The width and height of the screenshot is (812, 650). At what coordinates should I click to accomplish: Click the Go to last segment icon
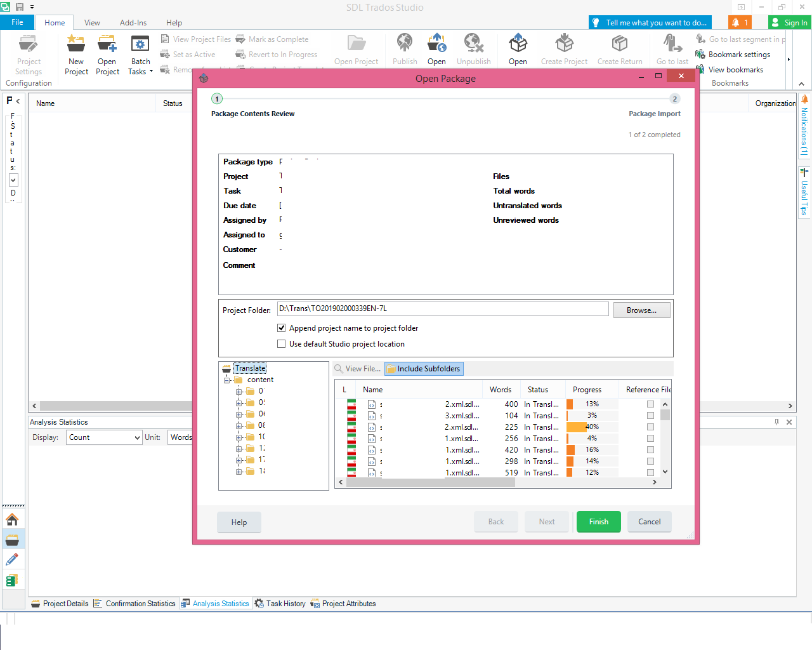tap(672, 43)
